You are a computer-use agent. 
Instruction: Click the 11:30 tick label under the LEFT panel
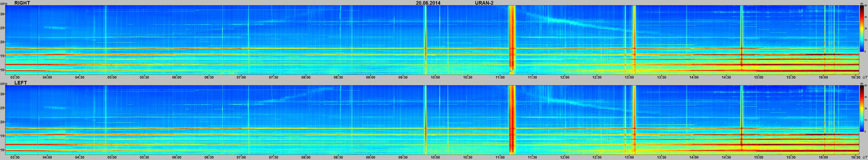click(x=532, y=157)
